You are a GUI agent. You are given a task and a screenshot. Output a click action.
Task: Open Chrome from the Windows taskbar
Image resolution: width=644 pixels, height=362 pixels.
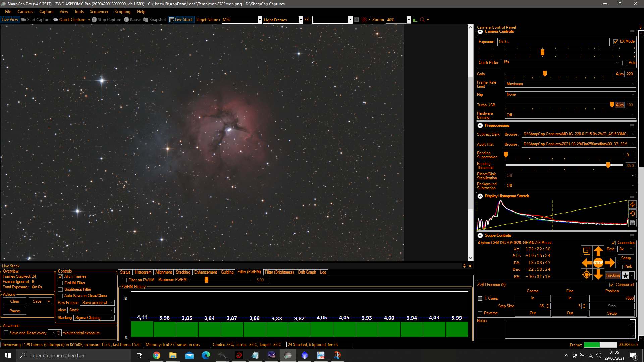pyautogui.click(x=157, y=355)
